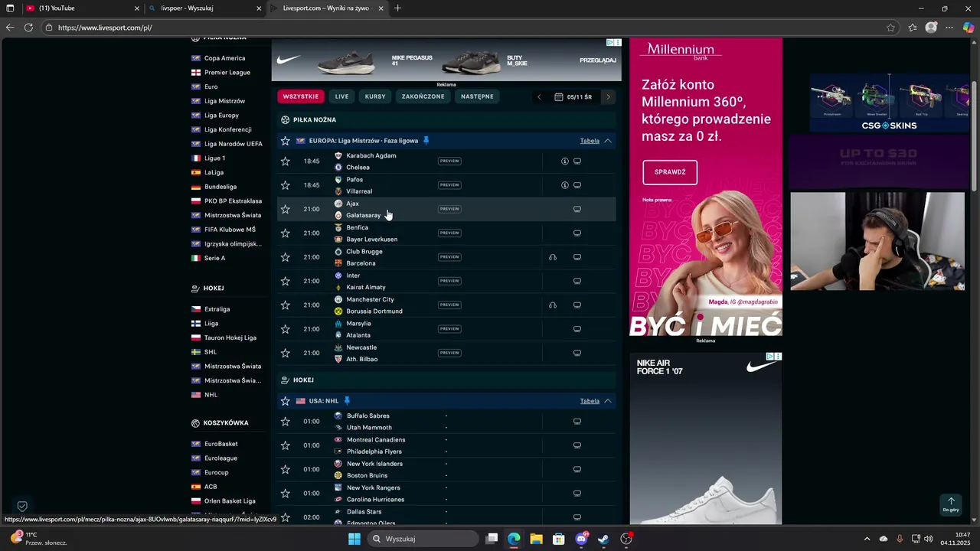
Task: Favorite the Ajax vs Galatasaray match star
Action: pos(286,209)
